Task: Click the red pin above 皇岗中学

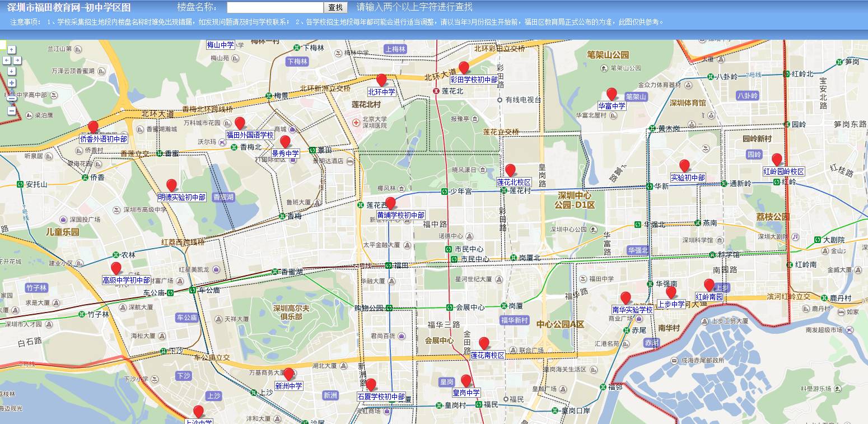Action: pyautogui.click(x=466, y=381)
